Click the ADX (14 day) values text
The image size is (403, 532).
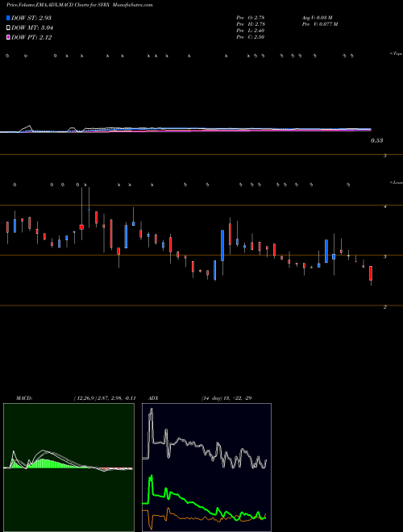(226, 398)
